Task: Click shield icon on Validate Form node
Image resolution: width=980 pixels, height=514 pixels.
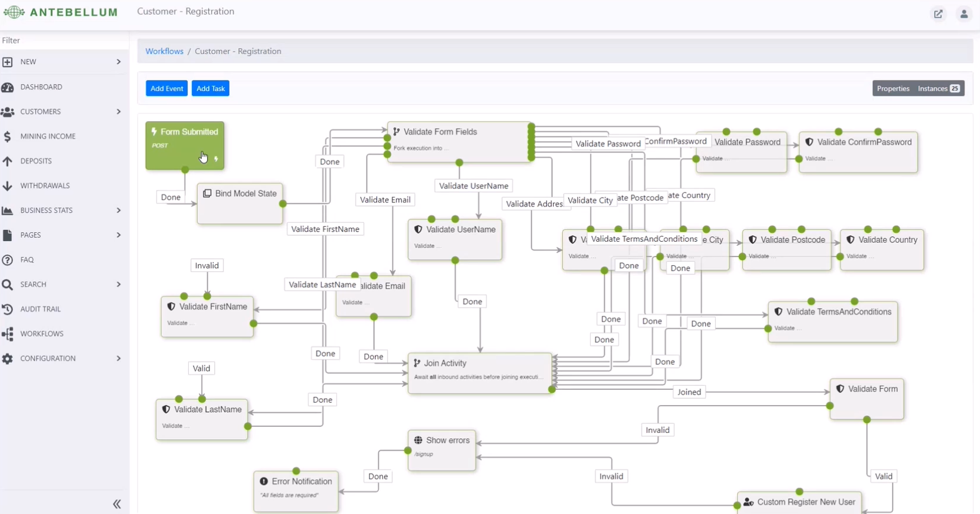Action: (840, 389)
